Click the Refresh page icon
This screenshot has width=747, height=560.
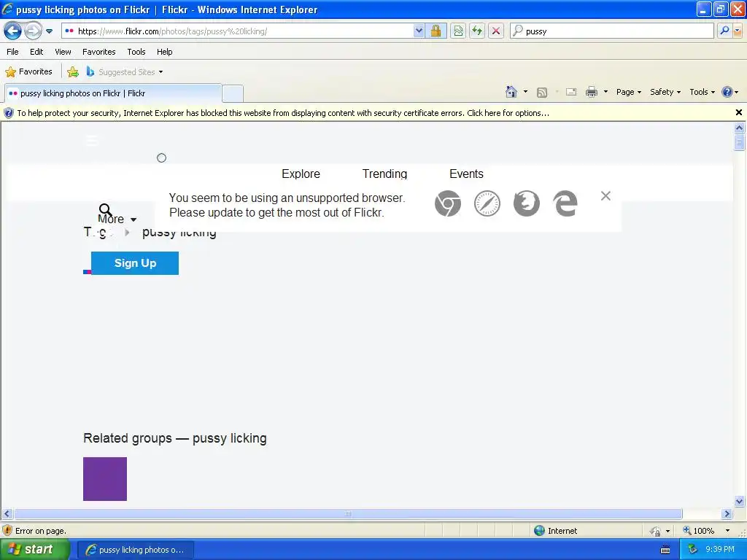point(477,31)
